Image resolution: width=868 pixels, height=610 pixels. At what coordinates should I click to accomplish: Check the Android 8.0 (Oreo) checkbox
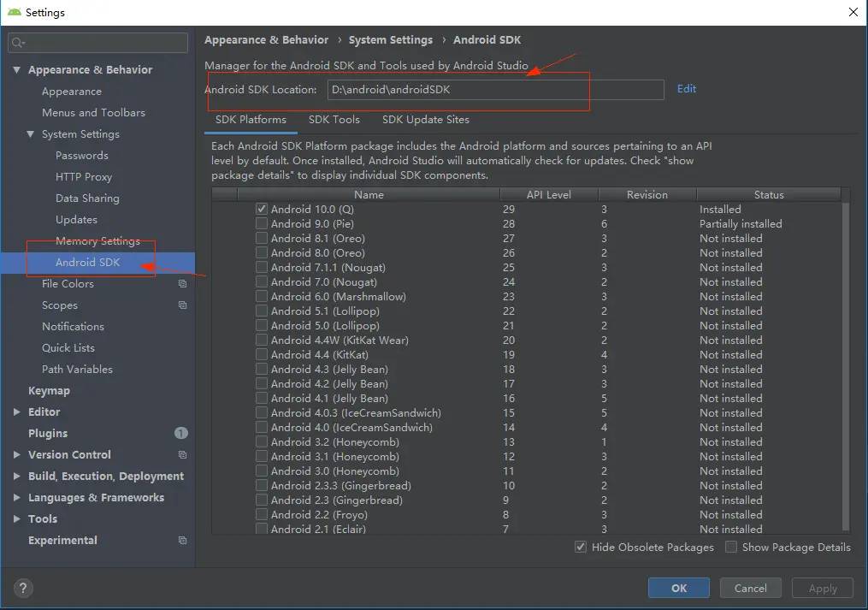pyautogui.click(x=262, y=252)
